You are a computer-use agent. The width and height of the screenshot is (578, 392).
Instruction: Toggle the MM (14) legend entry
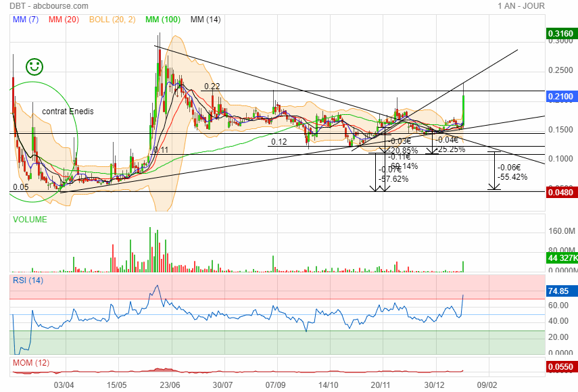tap(206, 20)
